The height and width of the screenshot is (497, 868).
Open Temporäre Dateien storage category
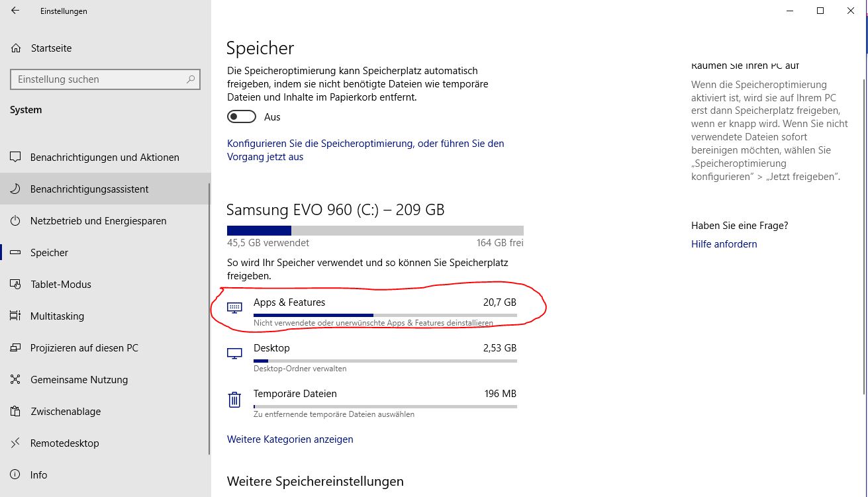point(372,403)
